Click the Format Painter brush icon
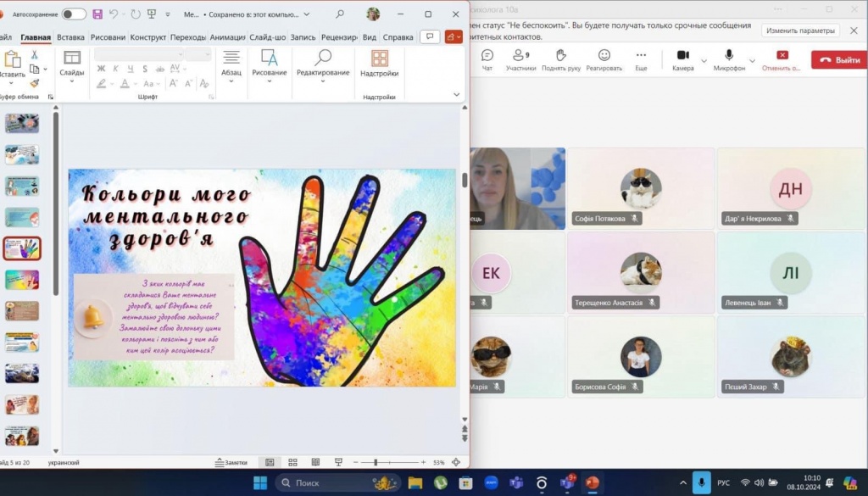 click(35, 83)
